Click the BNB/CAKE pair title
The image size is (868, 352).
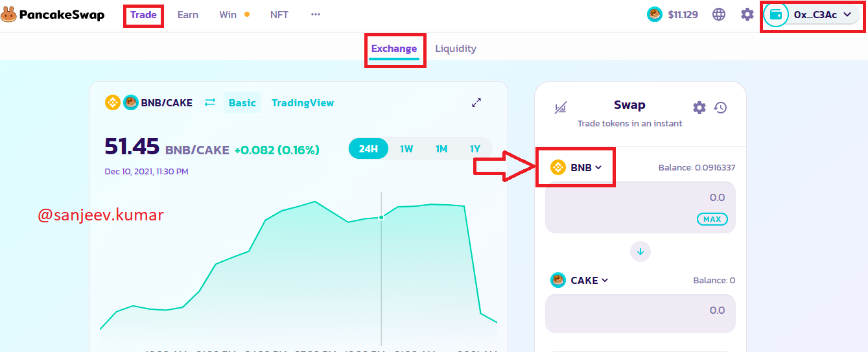167,102
